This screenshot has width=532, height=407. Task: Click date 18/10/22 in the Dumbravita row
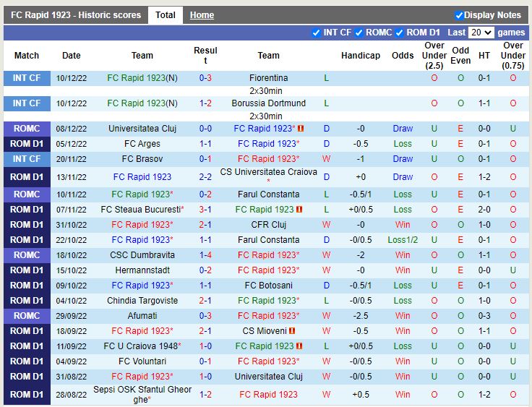point(72,255)
